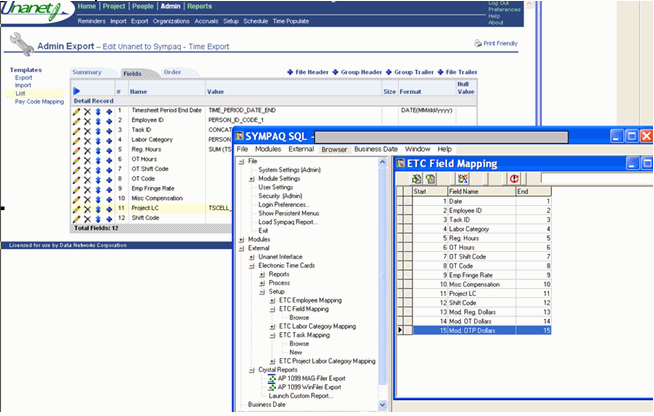Edit pencil for OT Shift Code row
This screenshot has height=416, width=654.
tap(76, 170)
